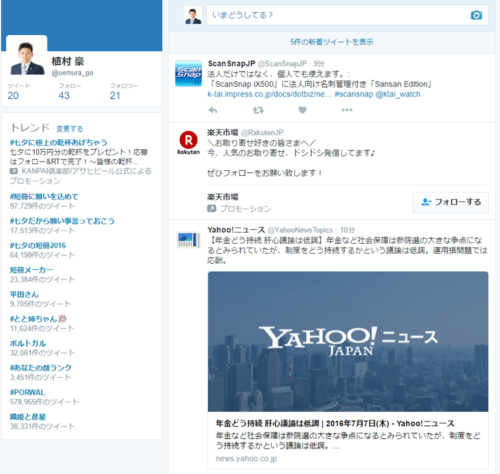Click 578,965件のツイート count

pyautogui.click(x=44, y=402)
